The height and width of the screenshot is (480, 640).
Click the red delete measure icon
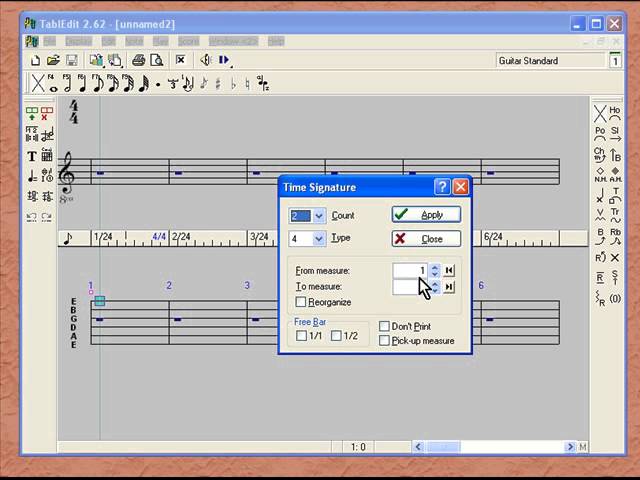click(x=47, y=113)
